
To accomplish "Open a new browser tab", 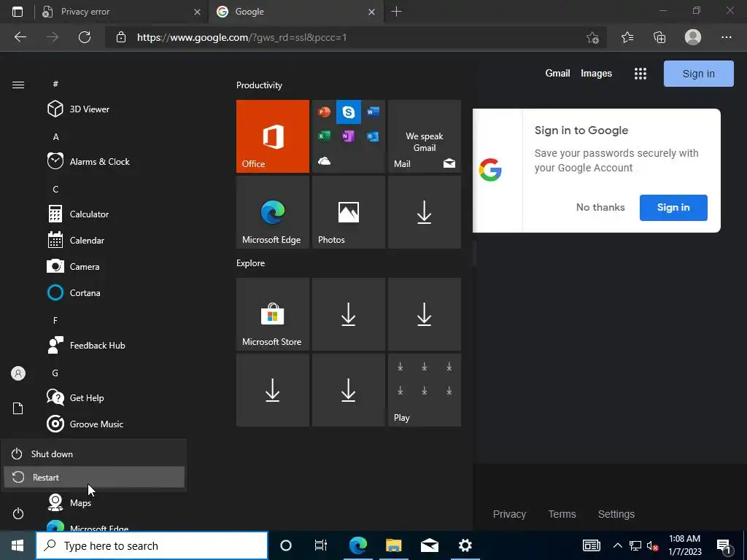I will 396,12.
